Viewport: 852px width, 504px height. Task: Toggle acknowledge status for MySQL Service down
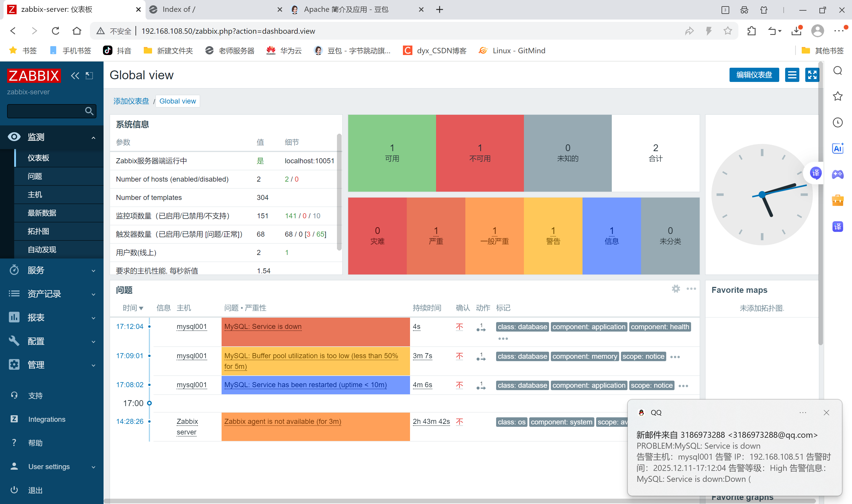[x=459, y=327]
